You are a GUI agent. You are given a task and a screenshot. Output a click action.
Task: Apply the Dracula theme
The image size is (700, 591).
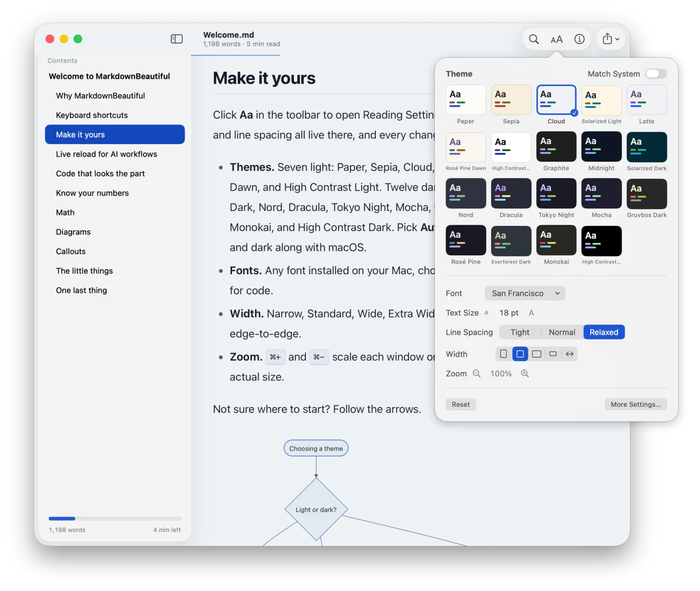point(511,193)
